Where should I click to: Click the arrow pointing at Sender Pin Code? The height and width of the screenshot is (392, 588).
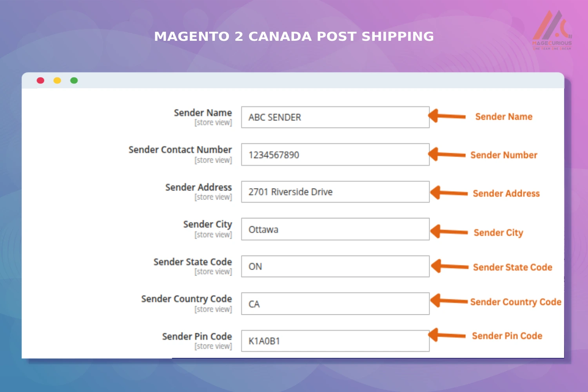[447, 335]
